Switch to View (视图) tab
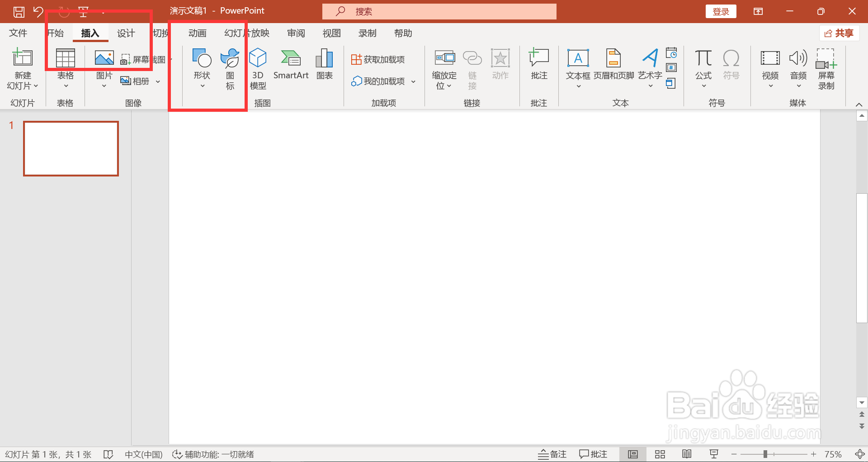Screen dimensions: 868x462 pyautogui.click(x=331, y=33)
